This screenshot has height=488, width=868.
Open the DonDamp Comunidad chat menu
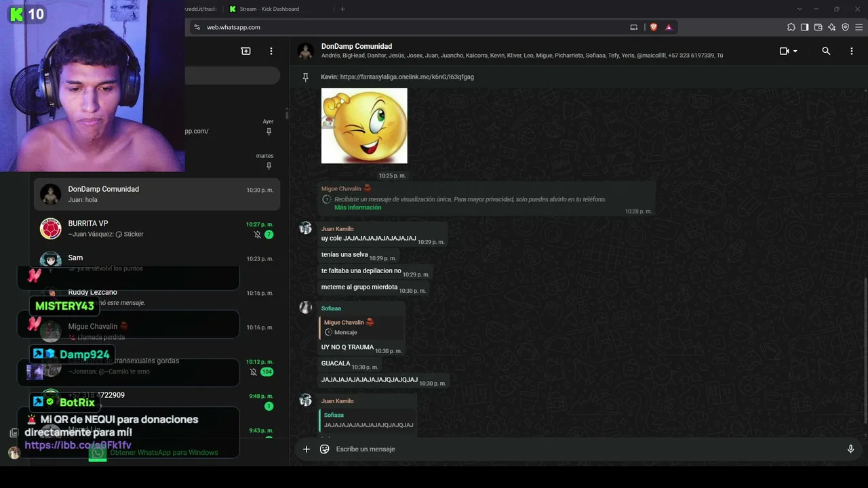point(852,51)
